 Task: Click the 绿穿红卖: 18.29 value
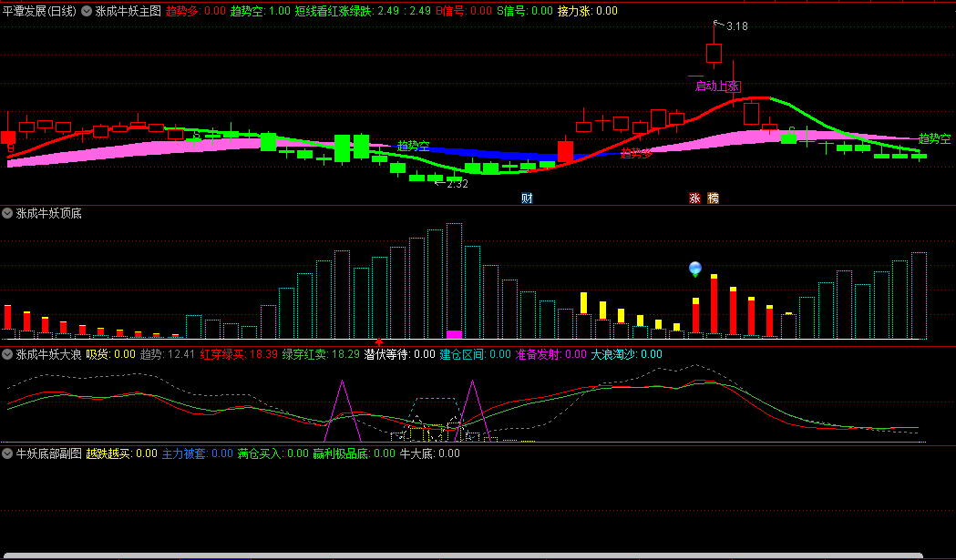tap(321, 354)
